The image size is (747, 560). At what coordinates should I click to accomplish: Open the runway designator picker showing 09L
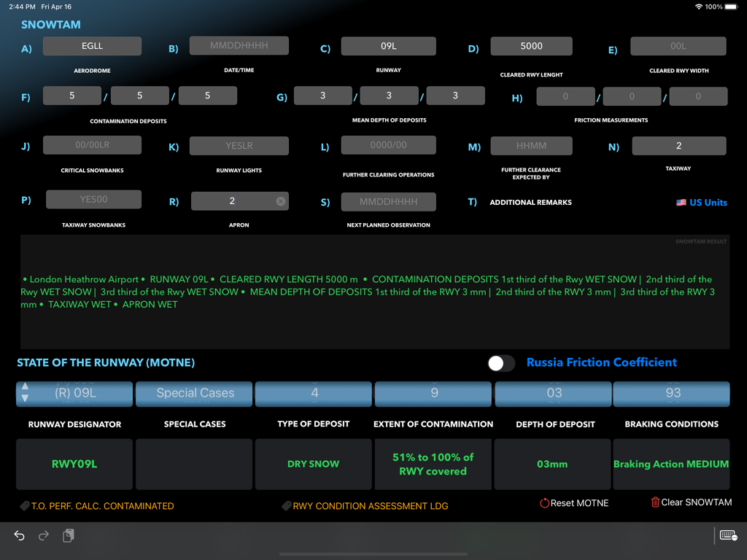click(x=74, y=393)
